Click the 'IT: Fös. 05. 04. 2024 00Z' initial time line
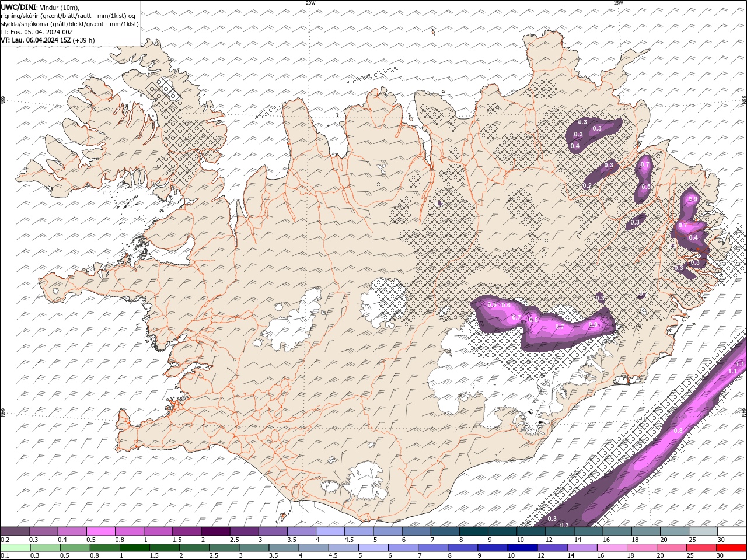This screenshot has height=560, width=747. pyautogui.click(x=36, y=32)
